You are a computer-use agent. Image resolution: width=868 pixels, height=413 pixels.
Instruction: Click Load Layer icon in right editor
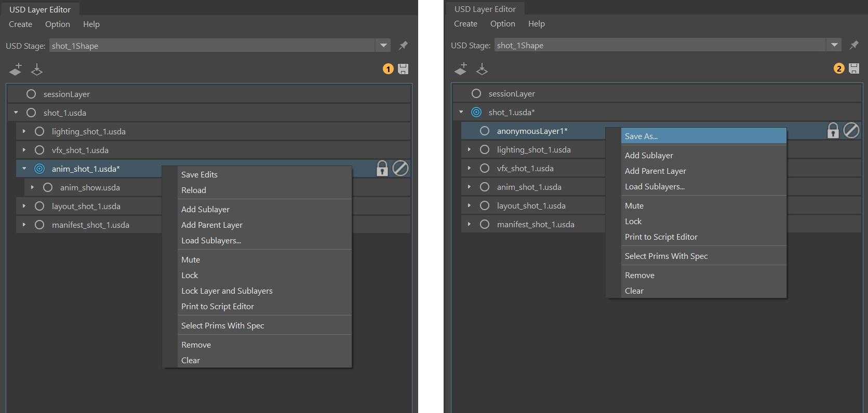pyautogui.click(x=482, y=68)
